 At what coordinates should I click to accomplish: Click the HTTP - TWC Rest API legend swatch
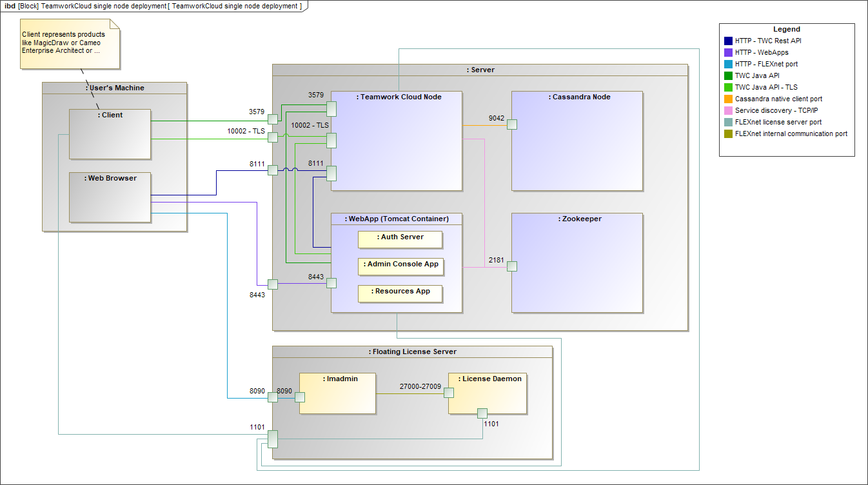[728, 41]
